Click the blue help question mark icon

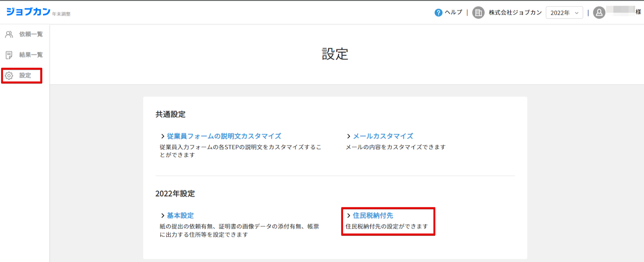point(438,13)
